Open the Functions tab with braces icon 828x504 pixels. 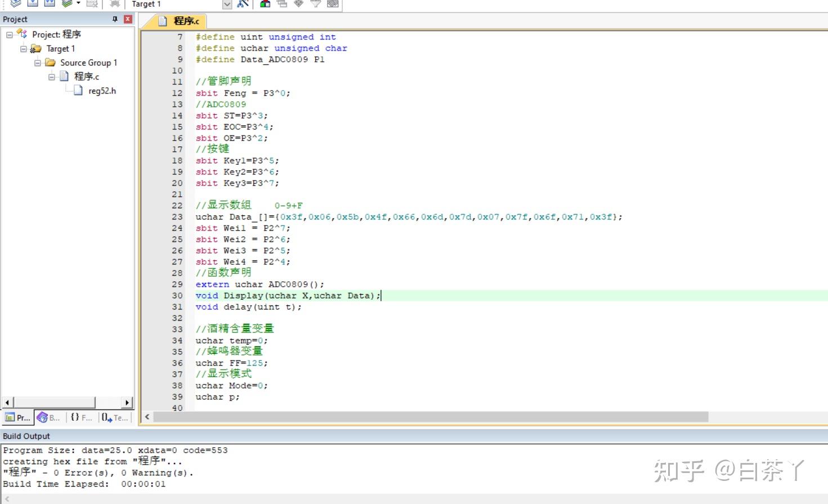pyautogui.click(x=80, y=417)
